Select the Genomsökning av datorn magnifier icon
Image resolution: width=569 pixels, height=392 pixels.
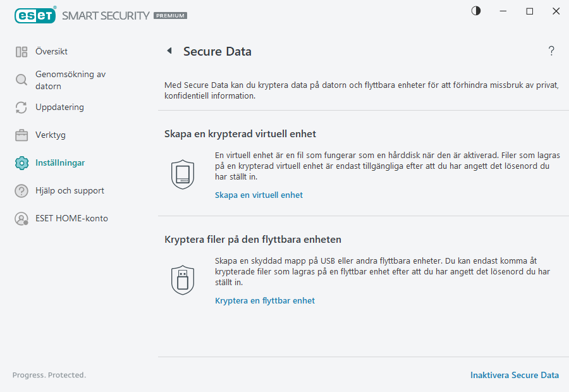coord(21,80)
